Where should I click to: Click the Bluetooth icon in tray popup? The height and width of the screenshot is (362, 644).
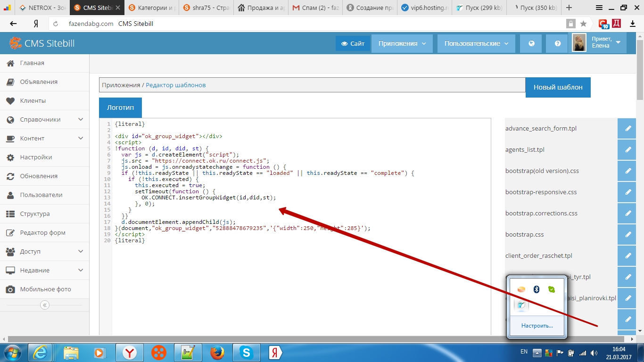click(x=536, y=289)
